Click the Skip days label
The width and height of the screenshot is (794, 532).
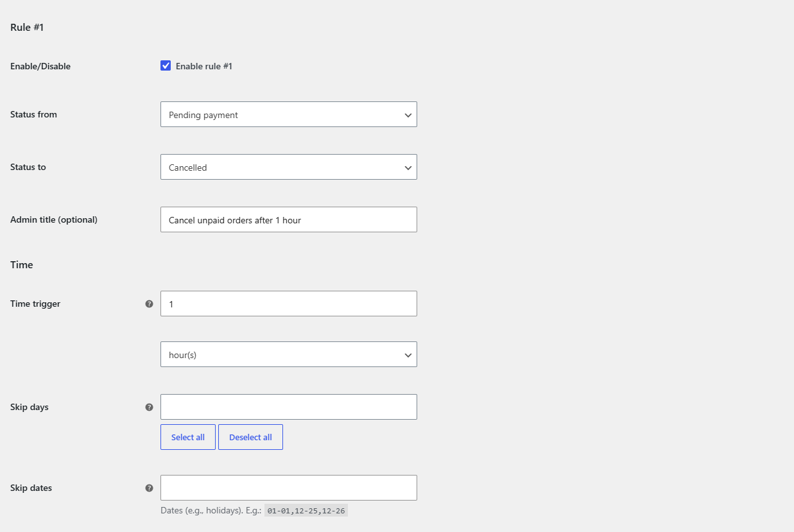point(30,407)
